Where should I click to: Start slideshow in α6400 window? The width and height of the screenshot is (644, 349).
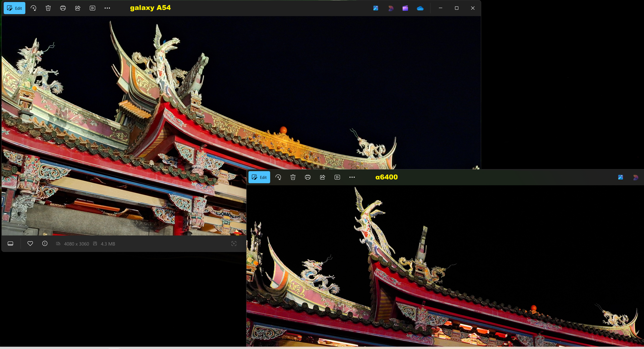click(337, 177)
